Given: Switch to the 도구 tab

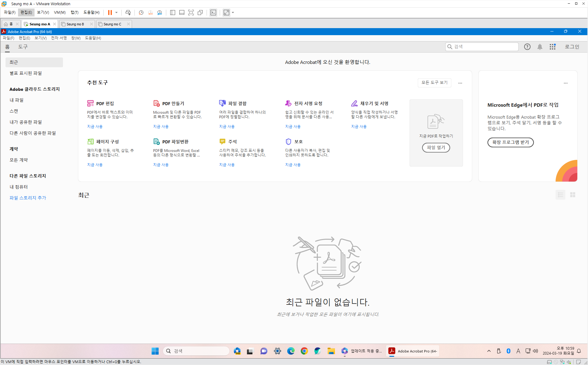Looking at the screenshot, I should pyautogui.click(x=23, y=47).
